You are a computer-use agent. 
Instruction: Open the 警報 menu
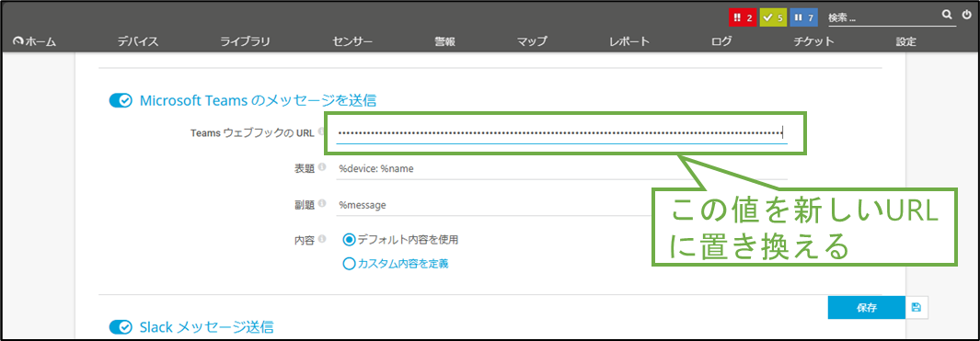pyautogui.click(x=445, y=42)
